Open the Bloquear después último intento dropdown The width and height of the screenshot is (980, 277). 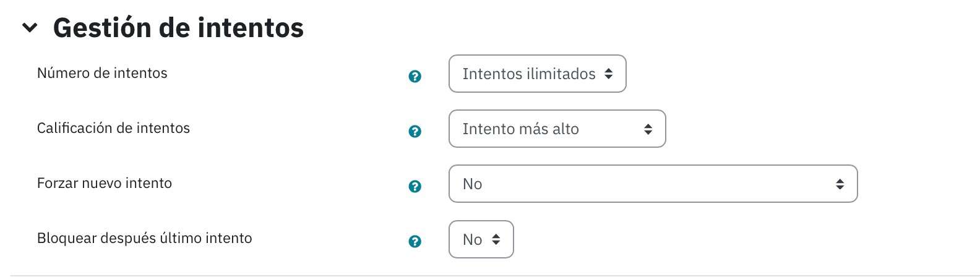click(x=481, y=239)
